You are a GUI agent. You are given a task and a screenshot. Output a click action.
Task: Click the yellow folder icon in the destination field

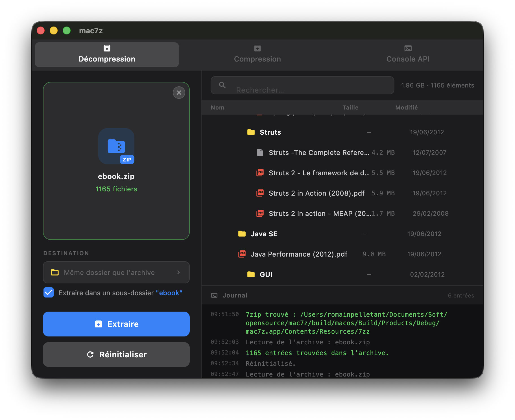[55, 272]
